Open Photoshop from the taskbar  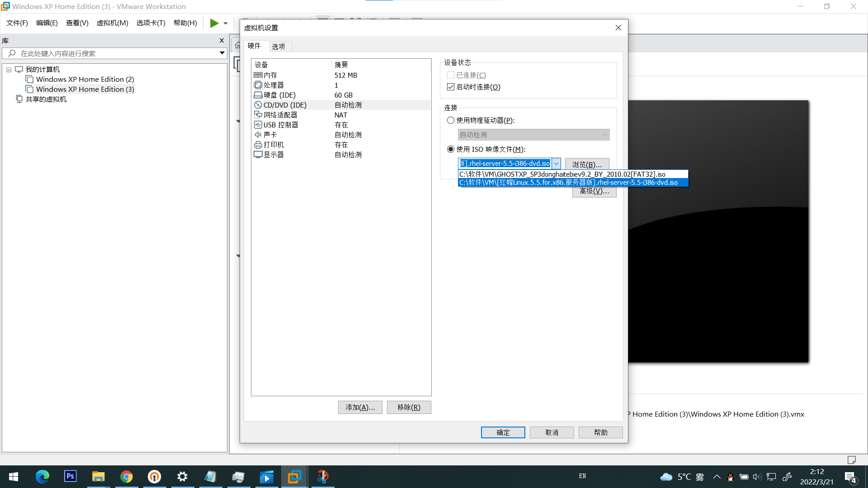70,476
